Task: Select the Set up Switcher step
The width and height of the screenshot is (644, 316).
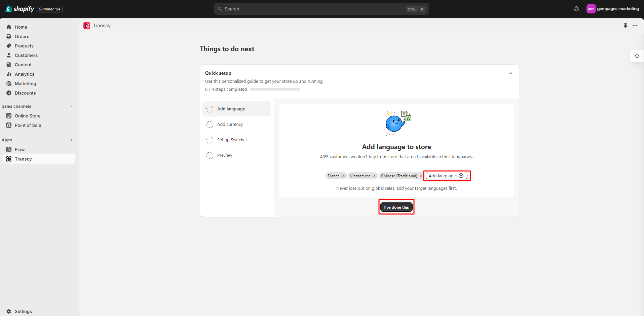Action: pos(232,140)
